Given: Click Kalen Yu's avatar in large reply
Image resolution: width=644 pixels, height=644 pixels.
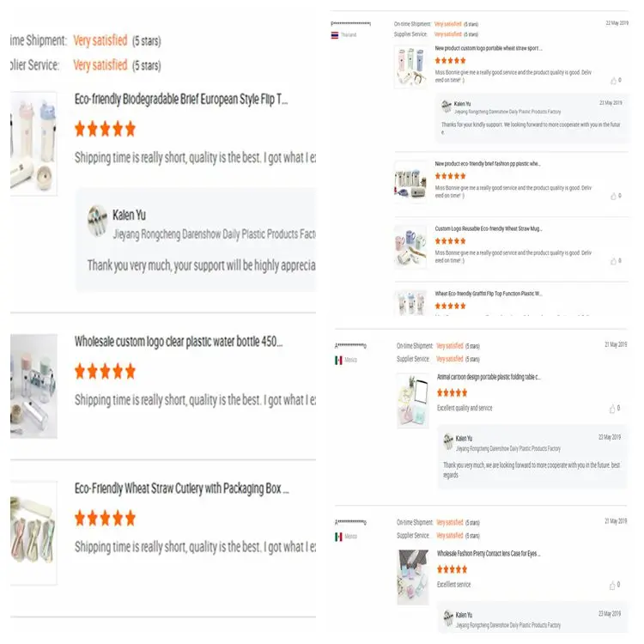Looking at the screenshot, I should 97,221.
